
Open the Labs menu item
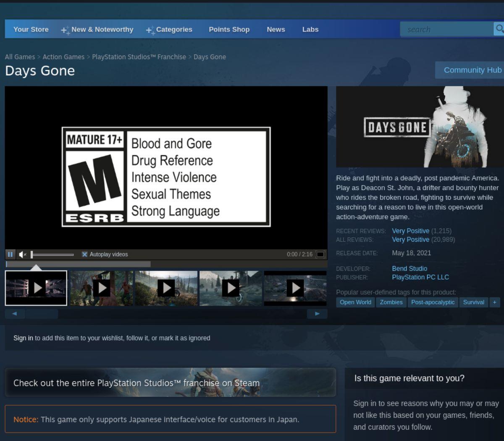tap(310, 29)
